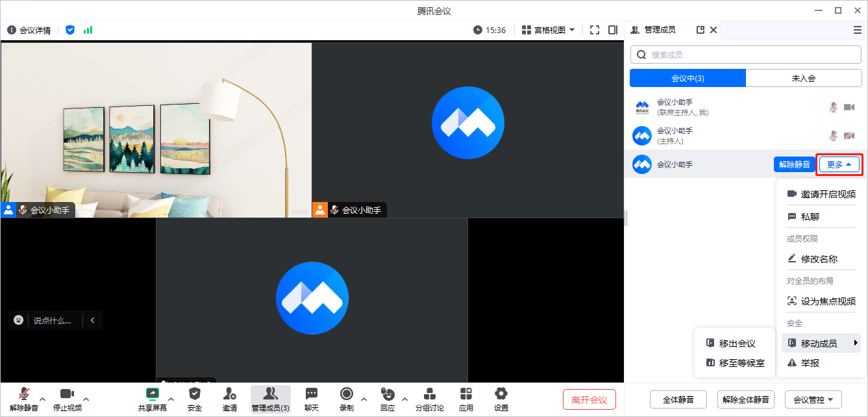Expand the 移动成员 submenu

tap(821, 344)
